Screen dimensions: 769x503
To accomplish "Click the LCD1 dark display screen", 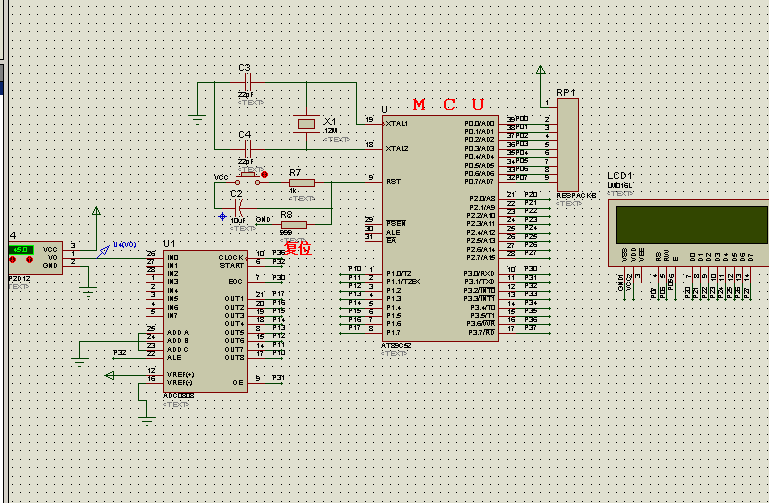I will (692, 225).
